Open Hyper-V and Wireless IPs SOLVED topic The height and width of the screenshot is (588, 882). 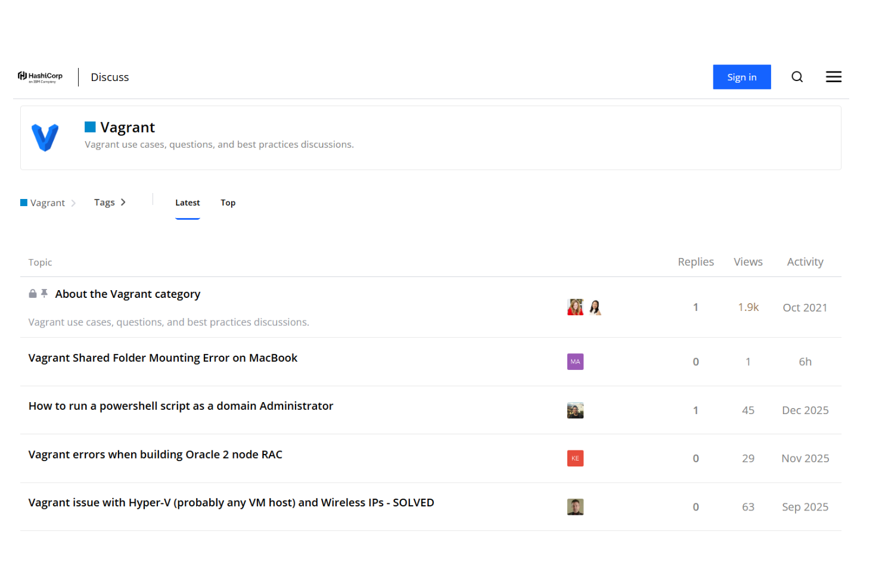231,503
